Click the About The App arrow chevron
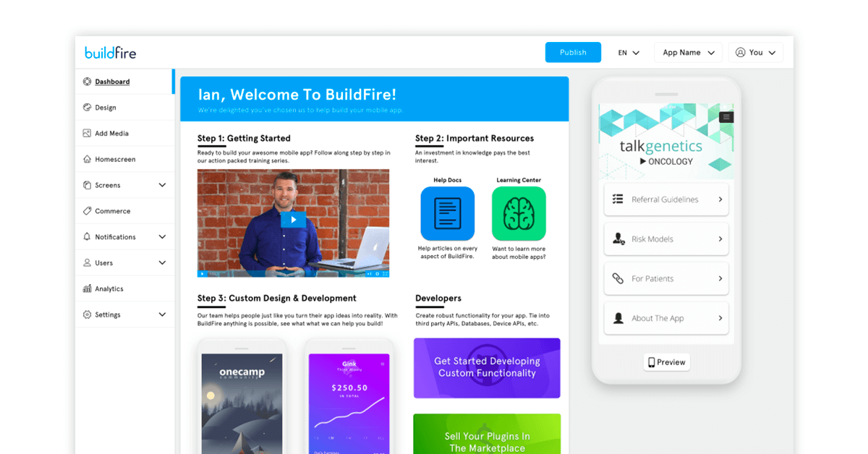Image resolution: width=868 pixels, height=454 pixels. coord(720,318)
